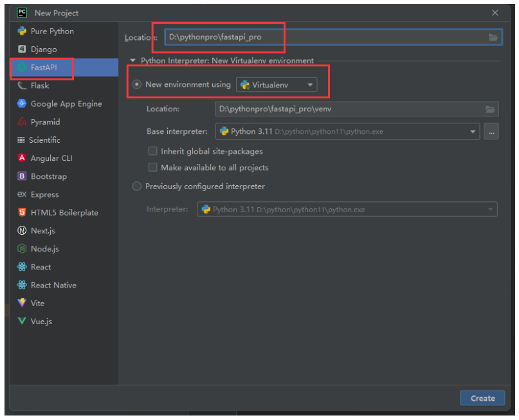Click the Angular CLI red icon
This screenshot has height=420, width=519.
[22, 158]
